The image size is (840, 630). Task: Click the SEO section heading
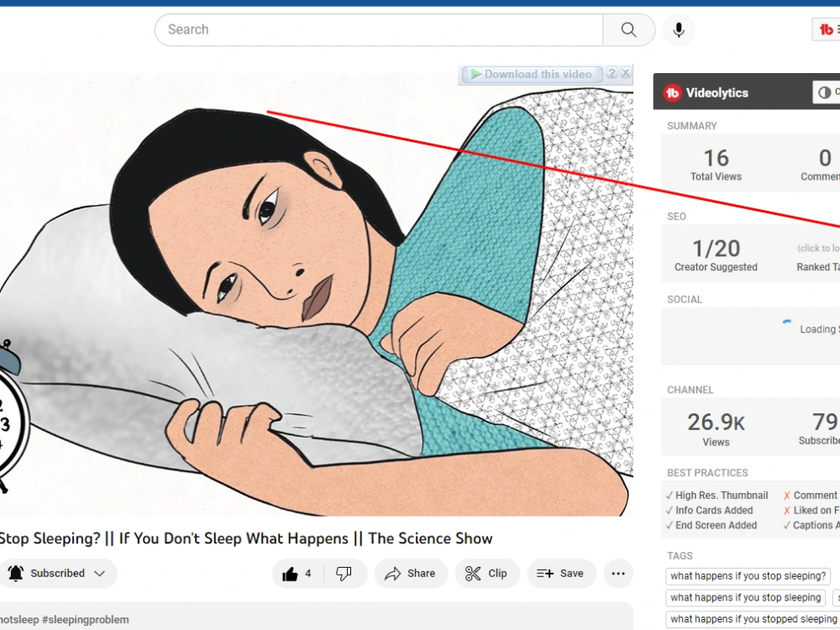tap(676, 217)
